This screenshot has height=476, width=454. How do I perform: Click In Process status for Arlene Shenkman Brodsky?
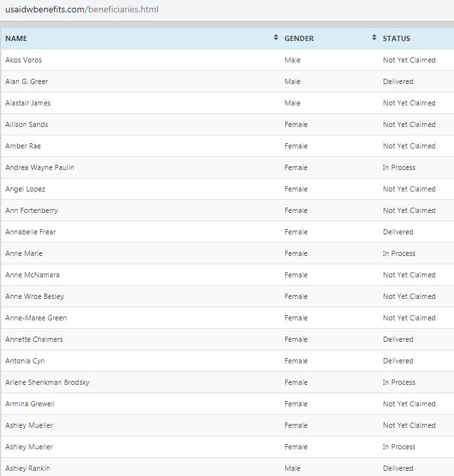(x=399, y=382)
